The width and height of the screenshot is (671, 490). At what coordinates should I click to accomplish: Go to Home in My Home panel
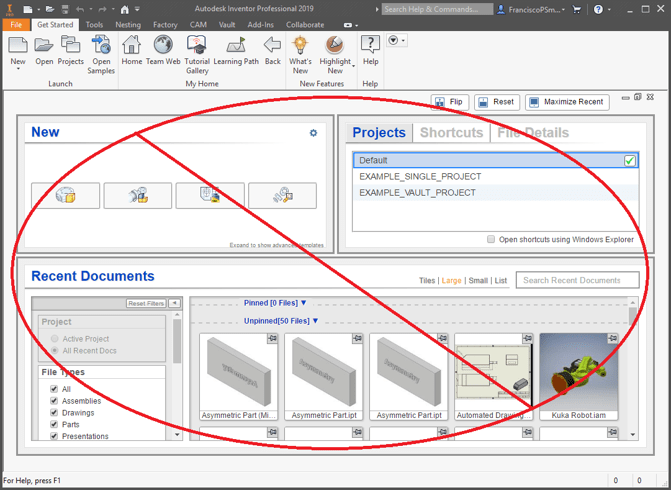131,46
